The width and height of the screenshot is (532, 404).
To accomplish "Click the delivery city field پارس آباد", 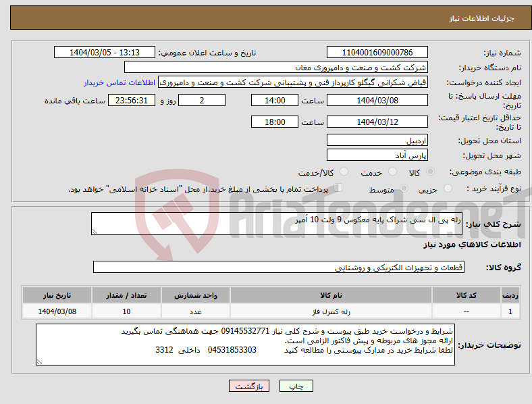I will click(377, 155).
